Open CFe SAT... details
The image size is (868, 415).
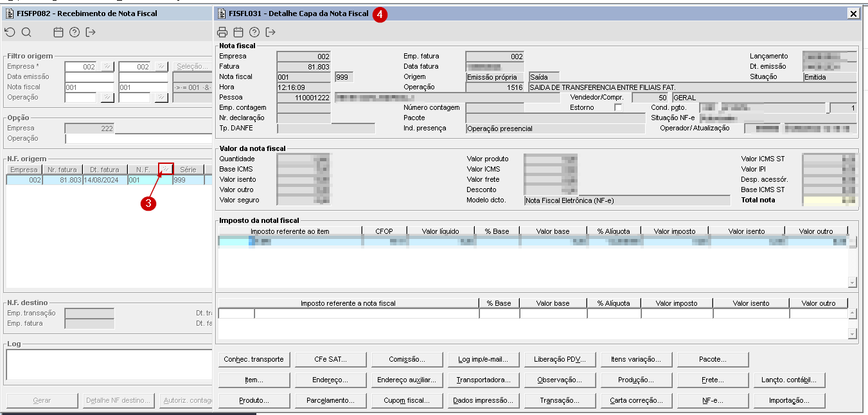pos(330,359)
